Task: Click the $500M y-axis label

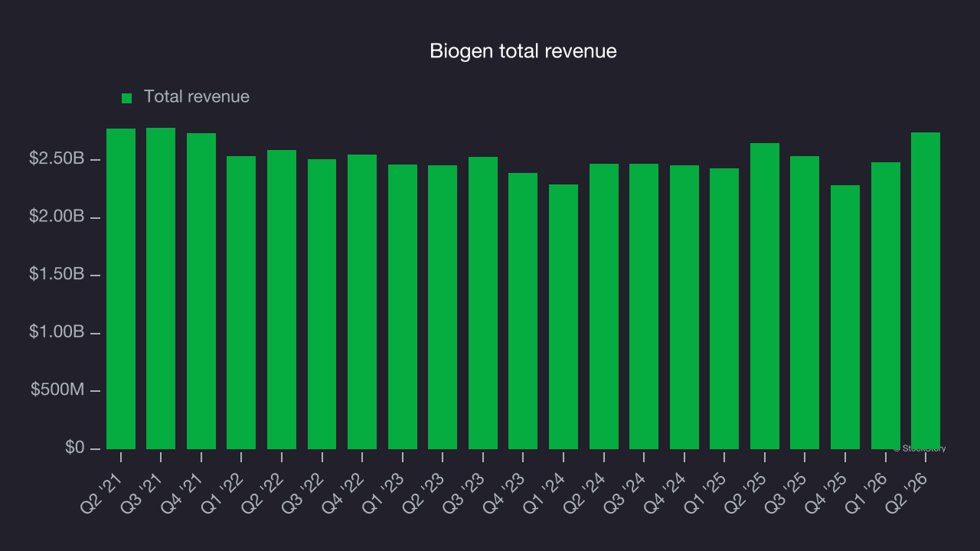Action: [57, 390]
